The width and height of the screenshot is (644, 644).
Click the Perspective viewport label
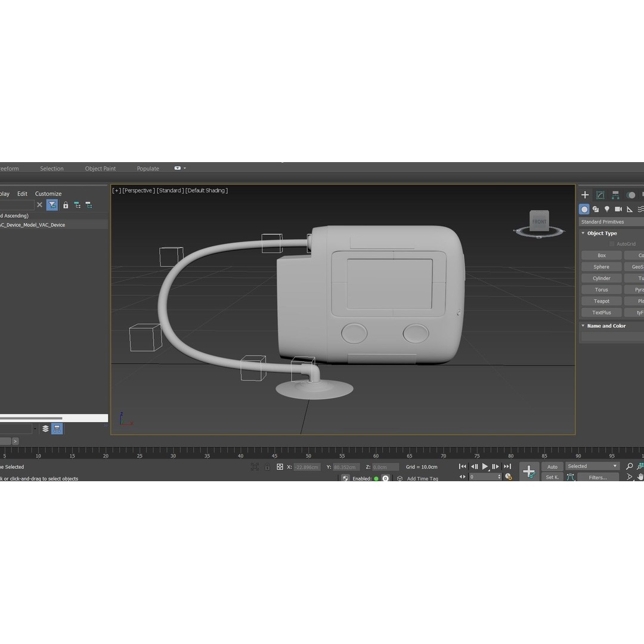(140, 190)
